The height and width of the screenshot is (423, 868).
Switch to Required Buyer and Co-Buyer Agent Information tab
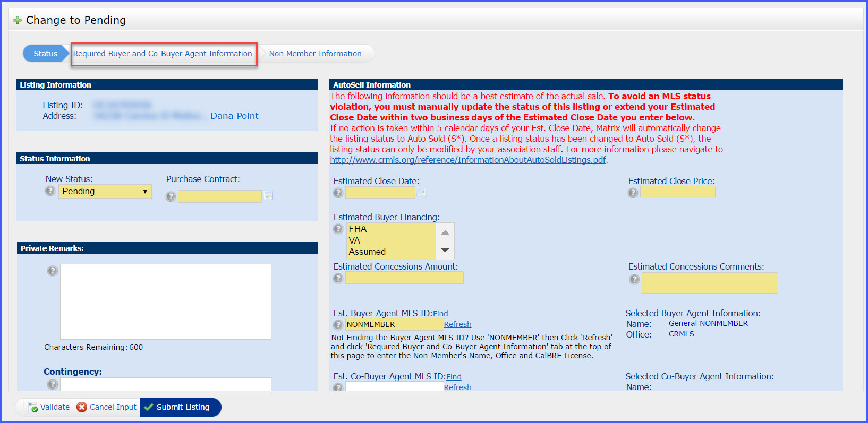[163, 54]
